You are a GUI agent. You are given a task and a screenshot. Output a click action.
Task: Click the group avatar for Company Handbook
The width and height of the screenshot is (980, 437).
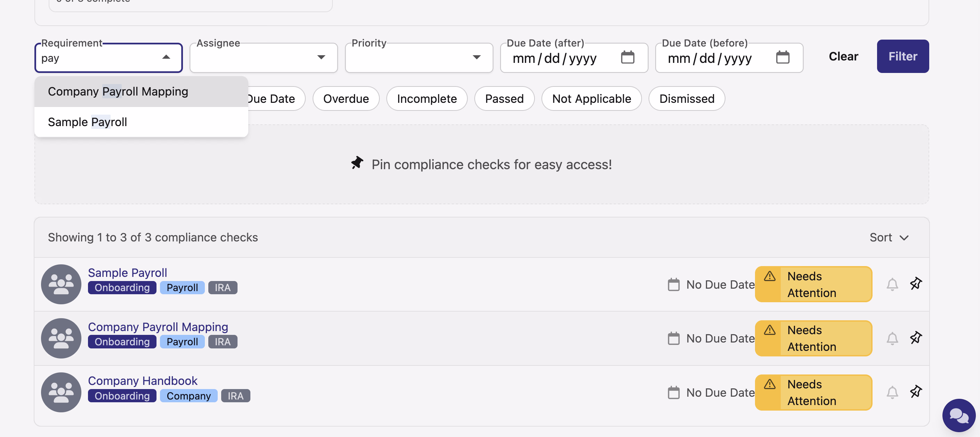coord(61,392)
